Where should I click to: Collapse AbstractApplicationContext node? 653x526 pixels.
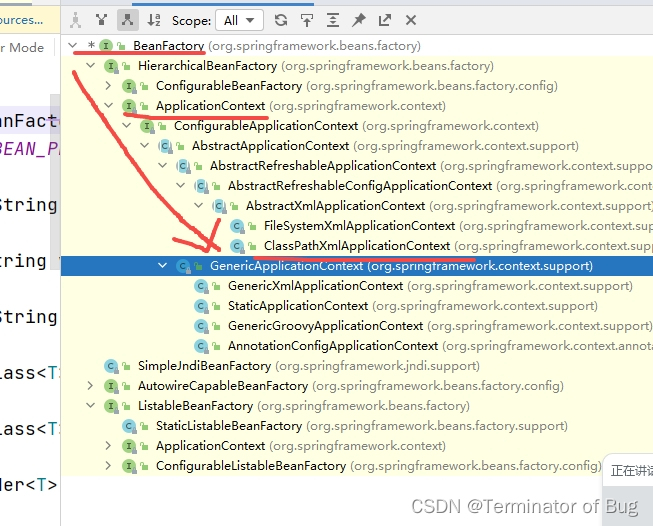145,145
